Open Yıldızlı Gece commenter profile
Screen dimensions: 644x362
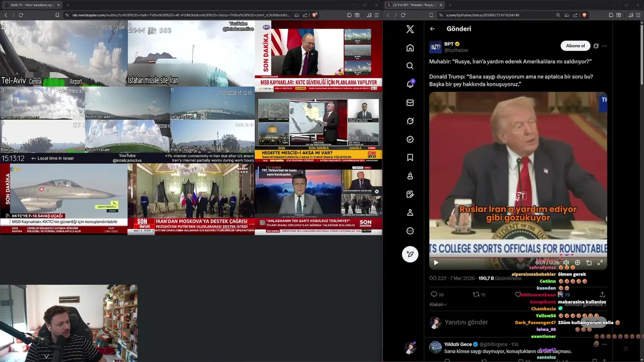pyautogui.click(x=458, y=344)
